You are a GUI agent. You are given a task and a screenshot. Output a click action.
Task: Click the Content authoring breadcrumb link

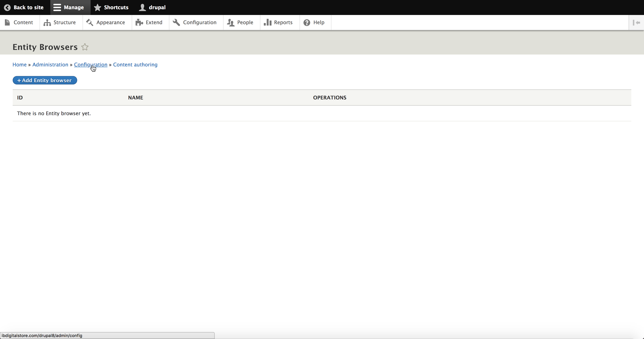pyautogui.click(x=135, y=64)
